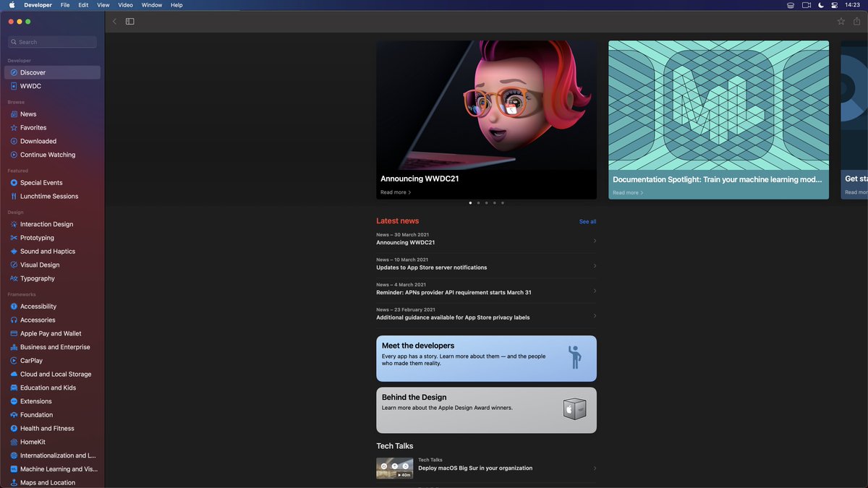Click the HomeKit house icon

point(14,442)
